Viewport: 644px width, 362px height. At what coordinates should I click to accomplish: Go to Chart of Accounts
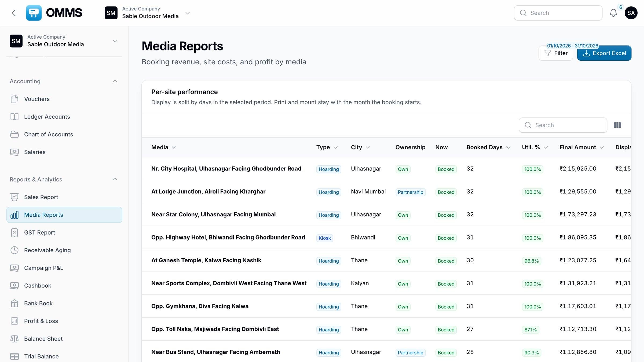[64, 134]
